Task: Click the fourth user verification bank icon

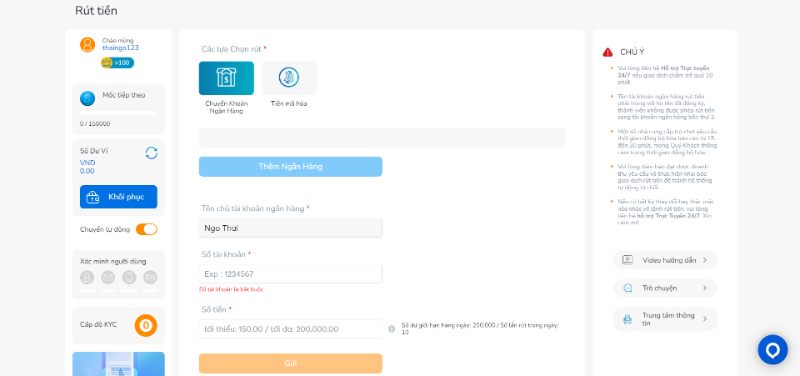Action: click(x=150, y=278)
